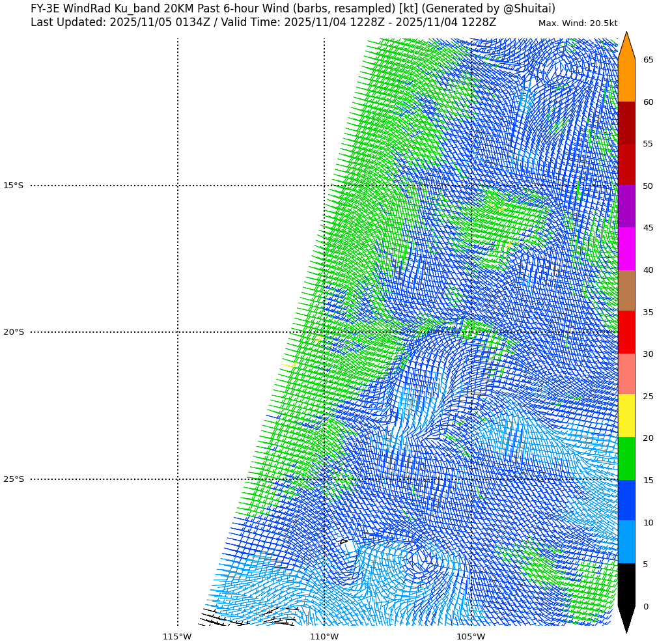
Task: Select the 20°S latitude axis label
Action: 13,332
